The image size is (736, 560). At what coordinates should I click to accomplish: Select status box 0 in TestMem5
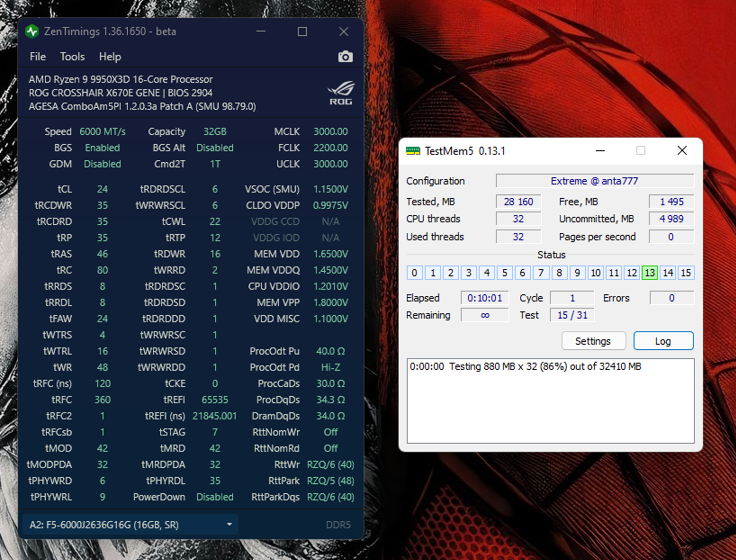[x=415, y=273]
